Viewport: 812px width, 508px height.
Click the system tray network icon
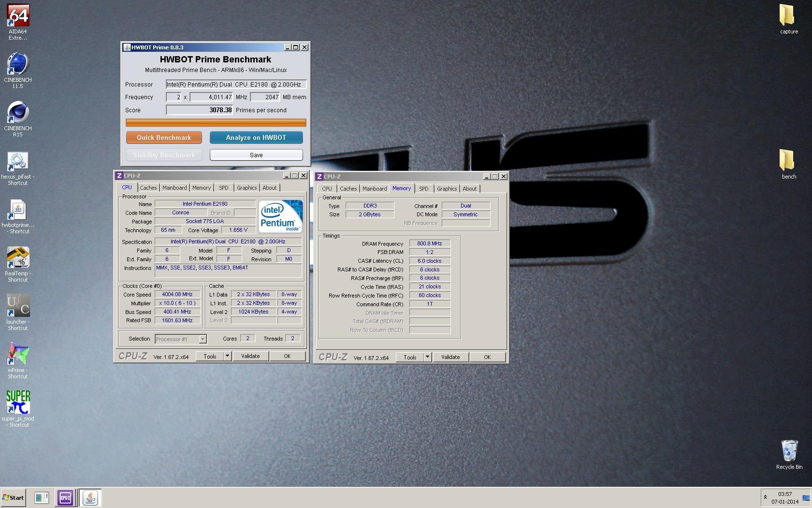click(x=806, y=498)
